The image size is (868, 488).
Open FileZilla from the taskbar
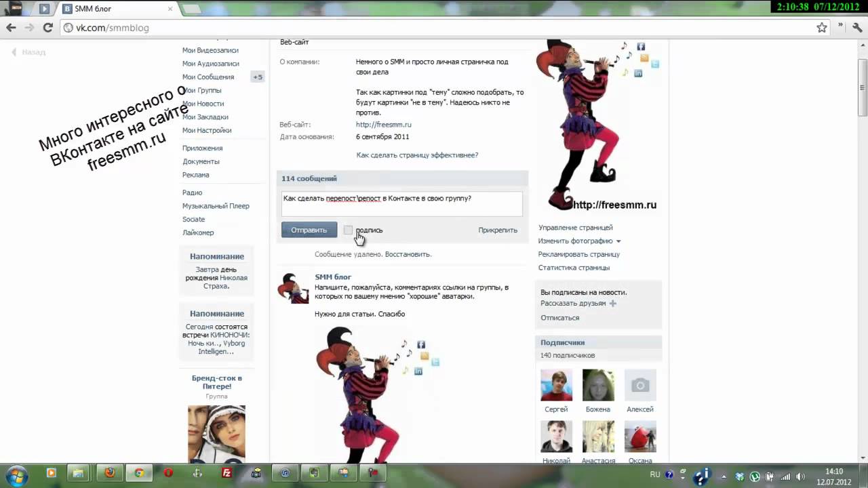pyautogui.click(x=228, y=473)
